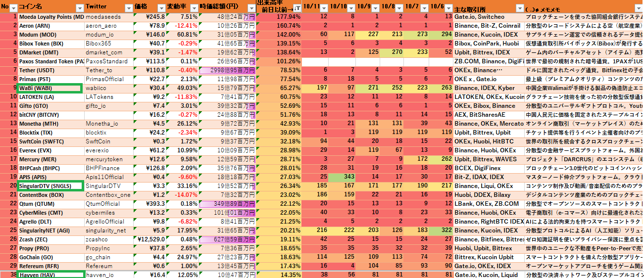Viewport: 644px width, 278px height.
Task: Select the cell DMarket (DMT)
Action: click(51, 52)
